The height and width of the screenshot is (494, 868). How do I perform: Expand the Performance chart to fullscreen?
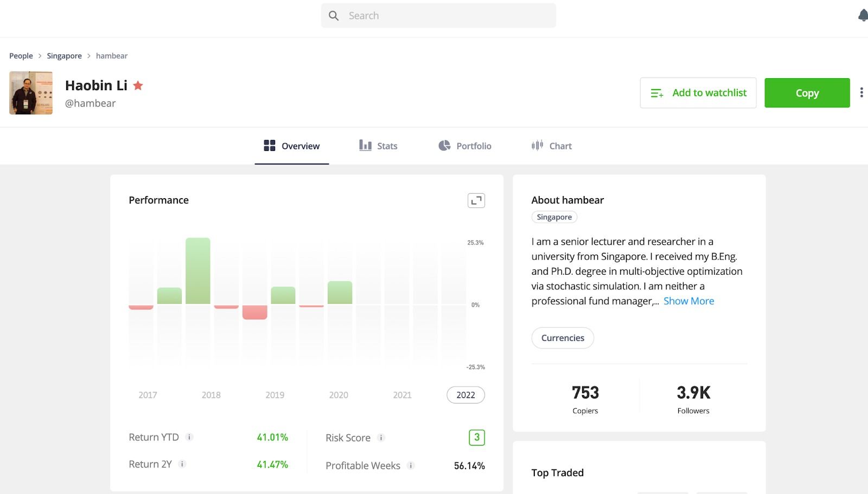476,200
